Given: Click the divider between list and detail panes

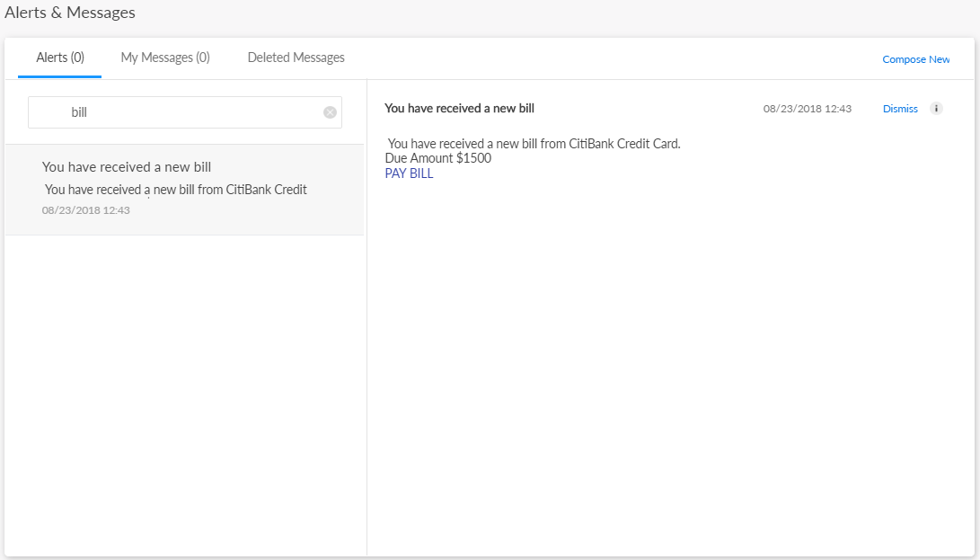Looking at the screenshot, I should click(366, 360).
